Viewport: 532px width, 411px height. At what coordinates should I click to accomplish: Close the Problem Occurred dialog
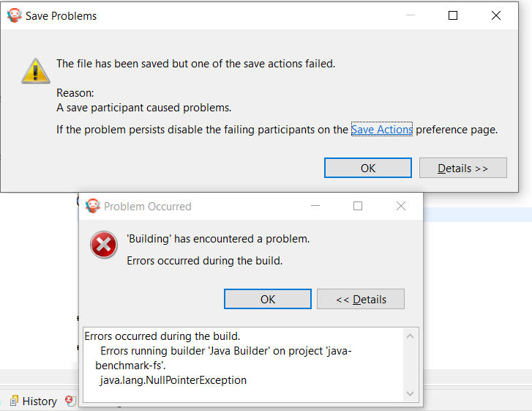coord(401,206)
